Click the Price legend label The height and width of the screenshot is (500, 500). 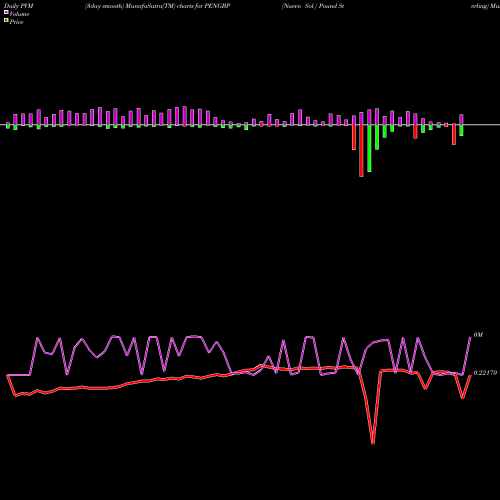[16, 22]
